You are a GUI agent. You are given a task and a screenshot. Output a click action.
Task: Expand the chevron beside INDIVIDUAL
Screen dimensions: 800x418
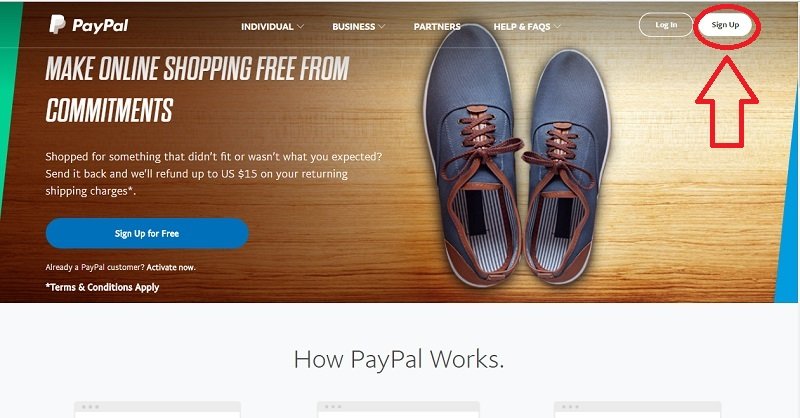point(301,27)
